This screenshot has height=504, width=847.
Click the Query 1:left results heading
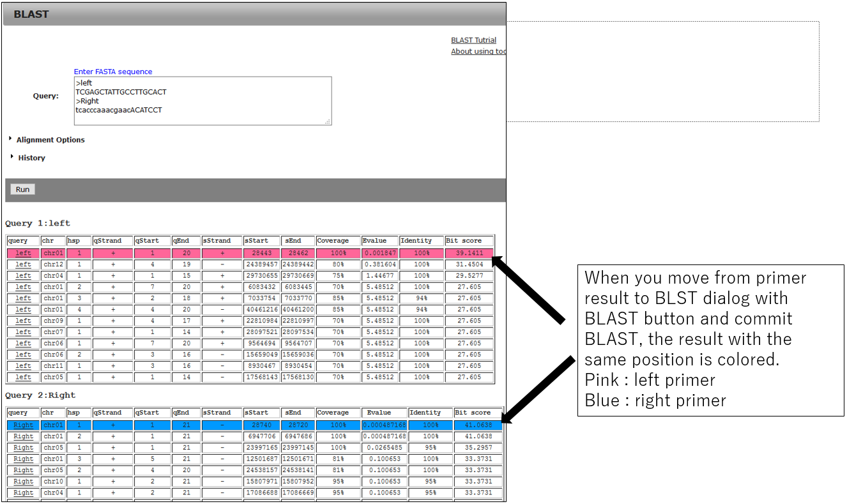tap(38, 224)
